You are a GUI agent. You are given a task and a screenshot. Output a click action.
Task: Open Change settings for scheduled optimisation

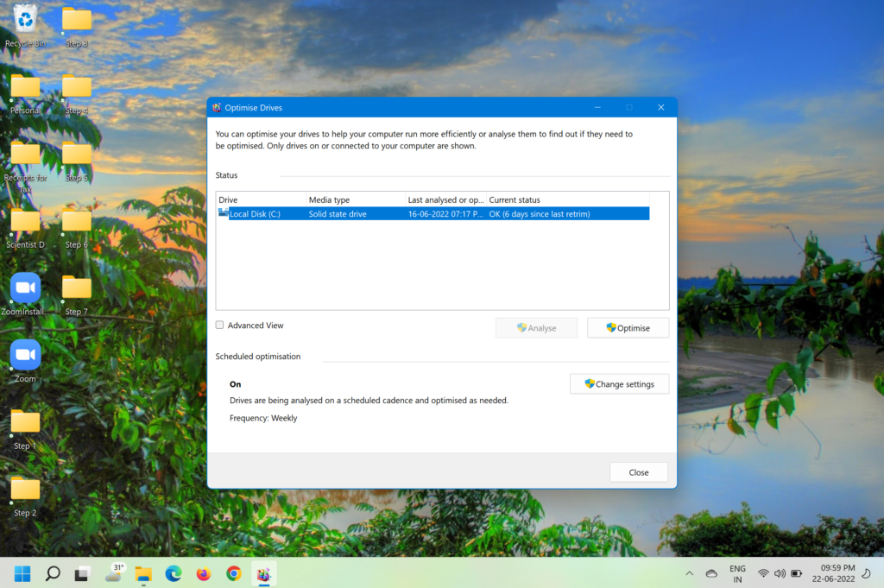pyautogui.click(x=620, y=384)
